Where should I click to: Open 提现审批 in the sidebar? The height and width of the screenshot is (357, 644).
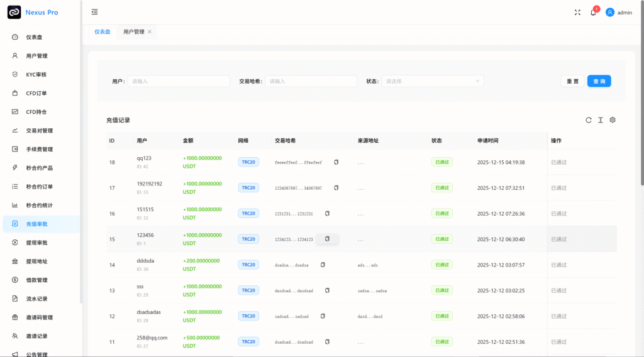36,243
